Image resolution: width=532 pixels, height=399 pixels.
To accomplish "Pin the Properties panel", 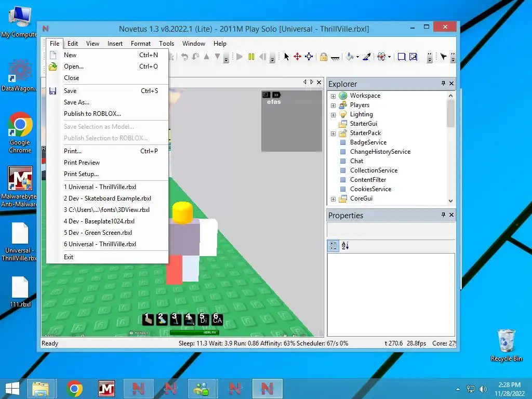I will (443, 215).
